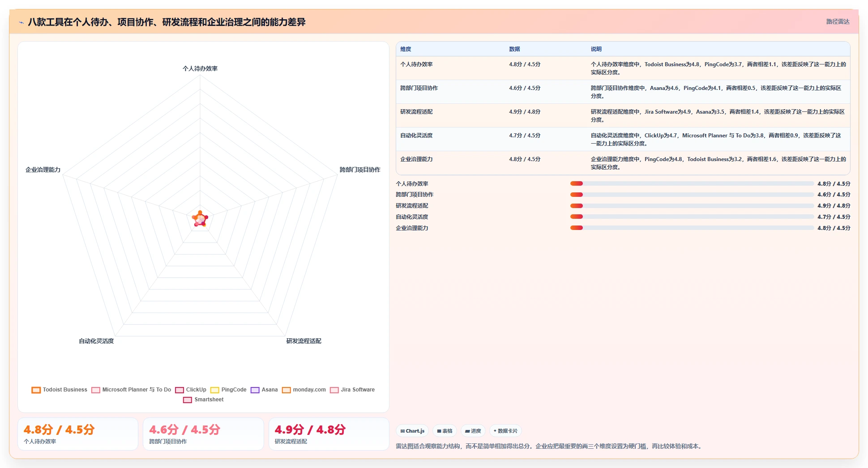Click the 数据卡片 tag chip
This screenshot has width=868, height=468.
pos(505,431)
